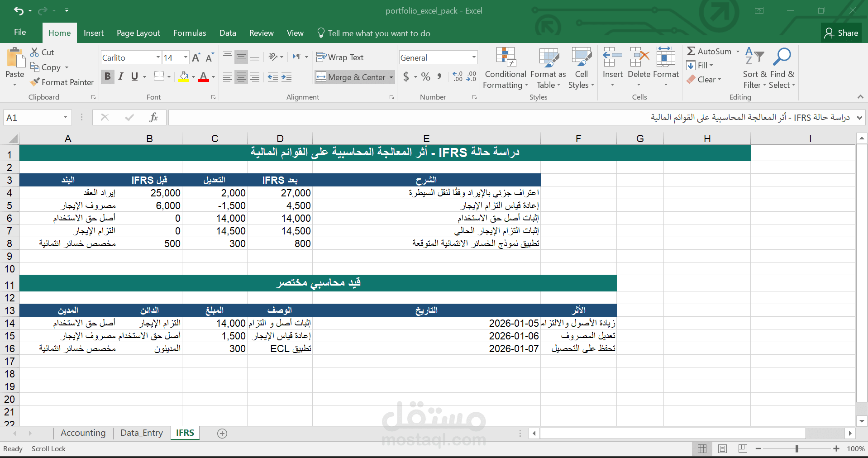Image resolution: width=868 pixels, height=458 pixels.
Task: Apply yellow fill color
Action: point(184,77)
